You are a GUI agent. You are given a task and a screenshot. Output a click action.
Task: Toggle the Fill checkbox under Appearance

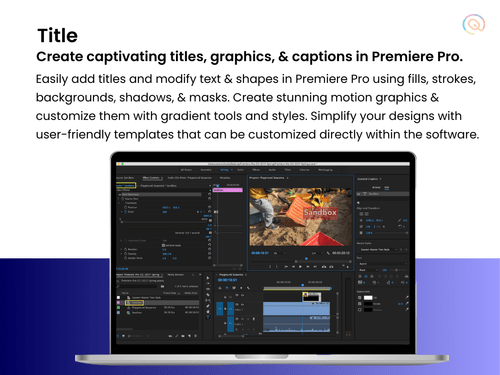point(359,297)
